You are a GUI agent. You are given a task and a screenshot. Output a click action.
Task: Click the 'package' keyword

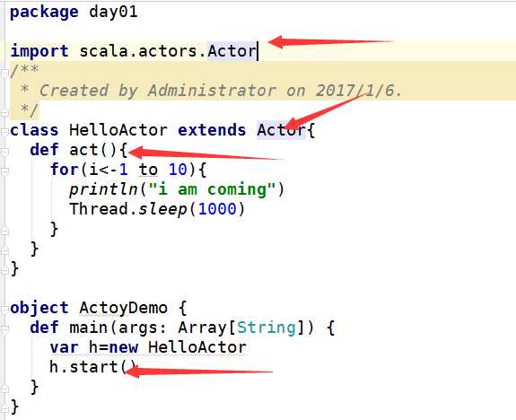tap(44, 13)
